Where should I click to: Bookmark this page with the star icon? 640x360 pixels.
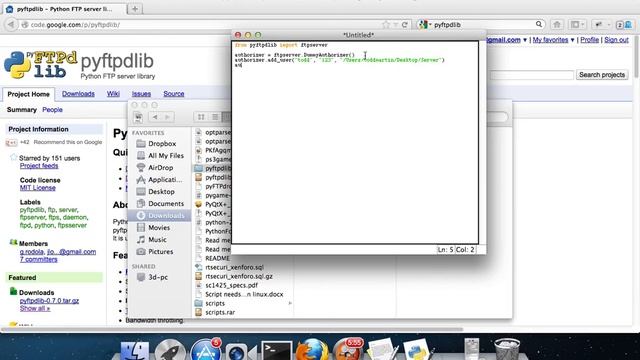(386, 24)
